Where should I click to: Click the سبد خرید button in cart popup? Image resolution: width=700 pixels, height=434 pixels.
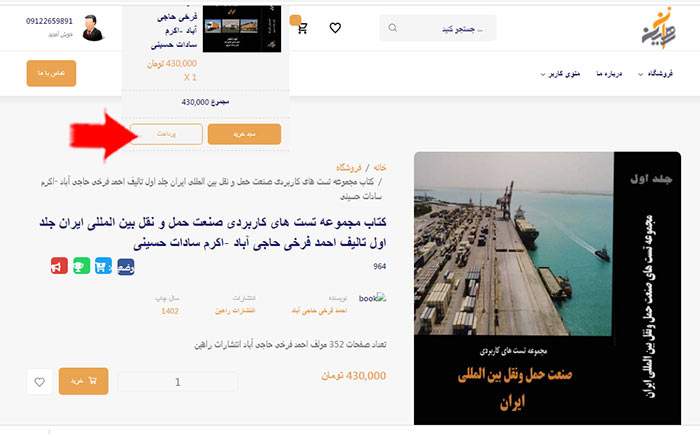click(x=244, y=134)
